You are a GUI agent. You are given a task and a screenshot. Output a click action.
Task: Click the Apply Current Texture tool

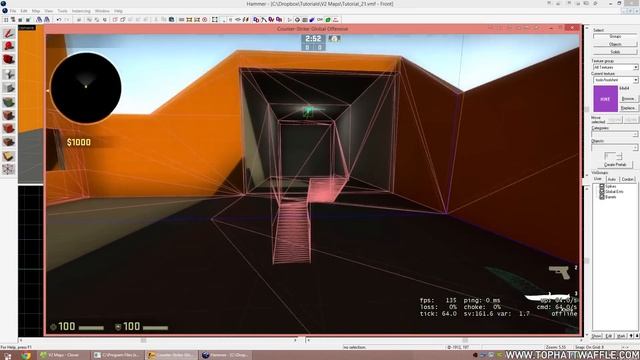click(x=9, y=115)
